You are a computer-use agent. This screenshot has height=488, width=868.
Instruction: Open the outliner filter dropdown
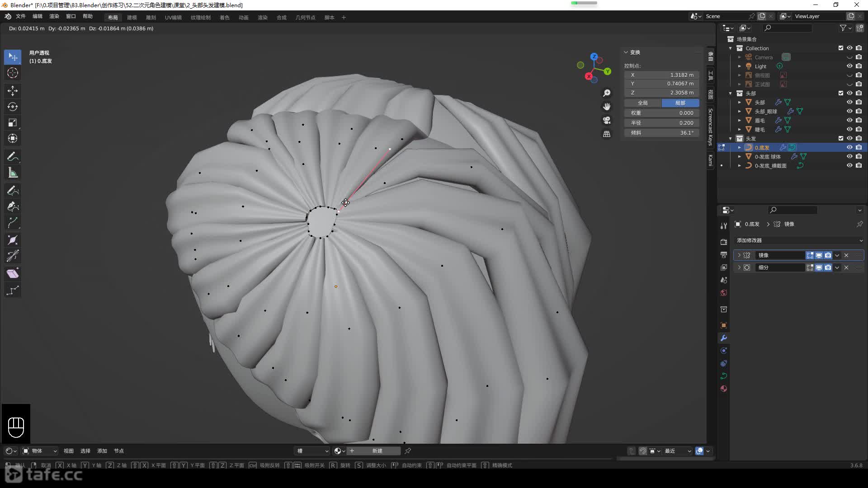tap(845, 28)
